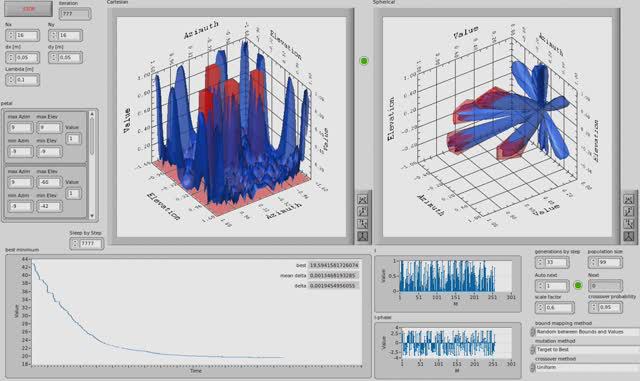This screenshot has height=381, width=640.
Task: Click the Step by Step stepper arrows
Action: [x=75, y=244]
